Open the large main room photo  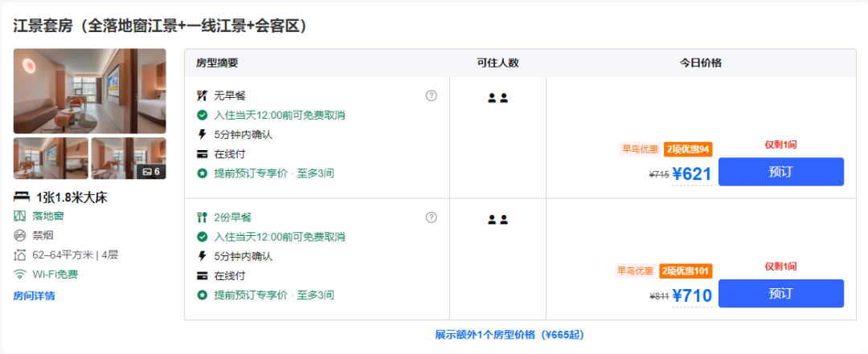(x=90, y=92)
